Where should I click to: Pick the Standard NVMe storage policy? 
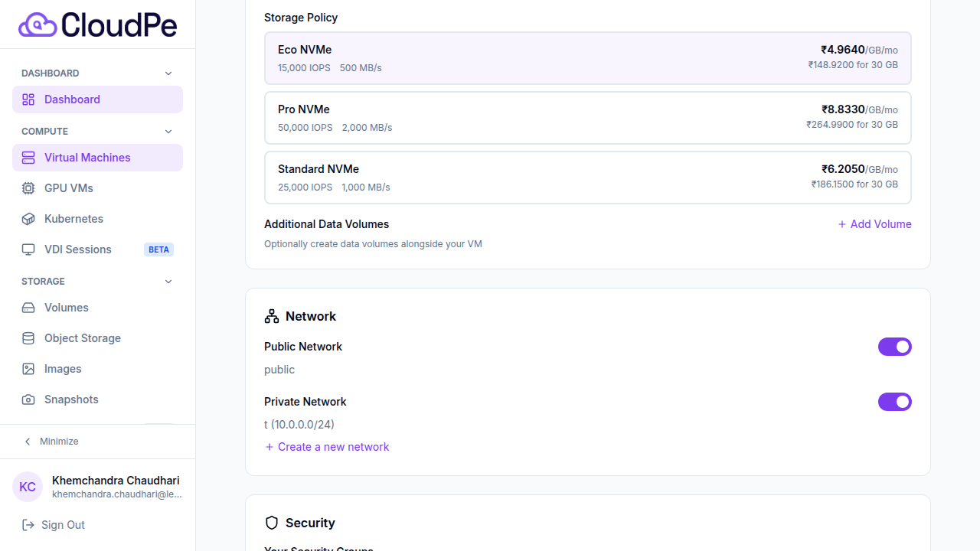click(x=588, y=178)
